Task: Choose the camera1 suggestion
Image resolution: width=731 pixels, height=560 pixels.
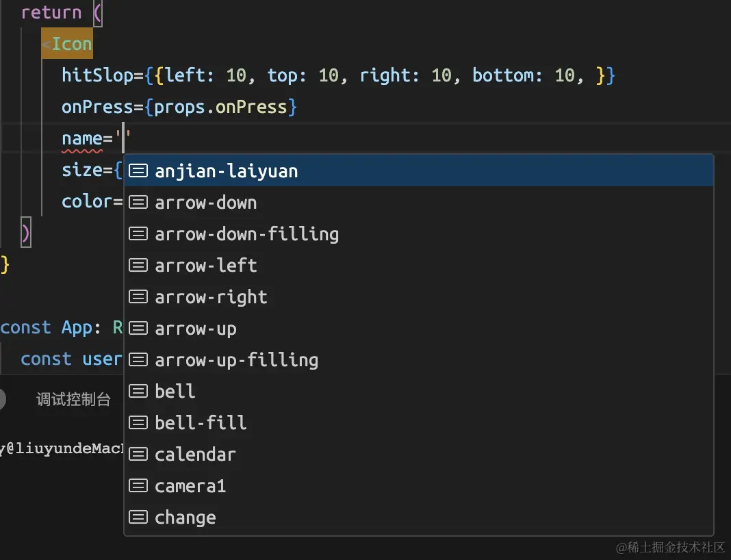Action: [419, 486]
